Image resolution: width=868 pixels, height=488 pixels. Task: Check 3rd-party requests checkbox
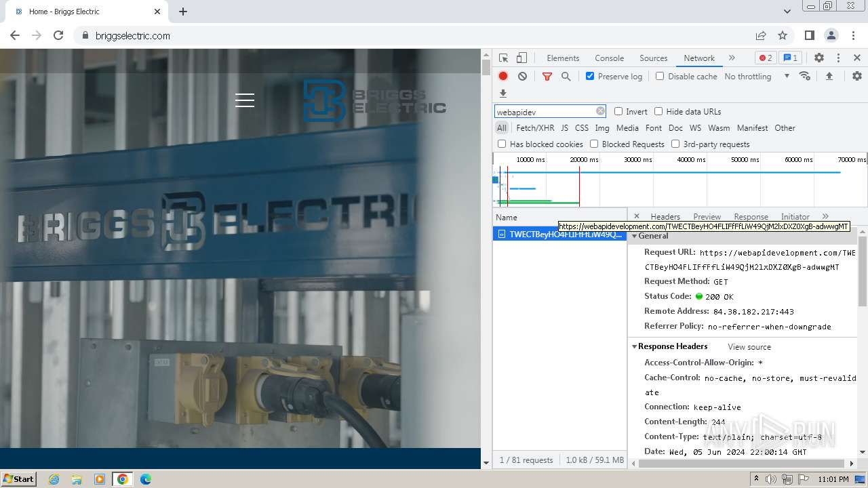pos(675,144)
